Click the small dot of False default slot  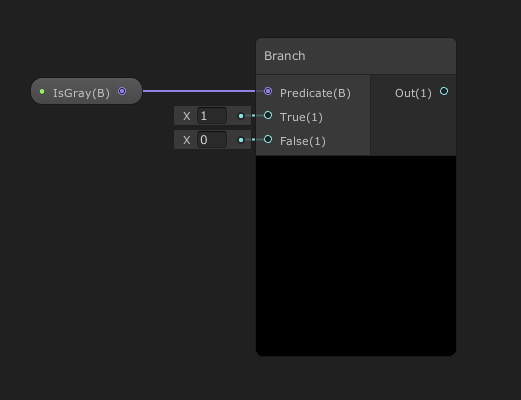click(241, 140)
